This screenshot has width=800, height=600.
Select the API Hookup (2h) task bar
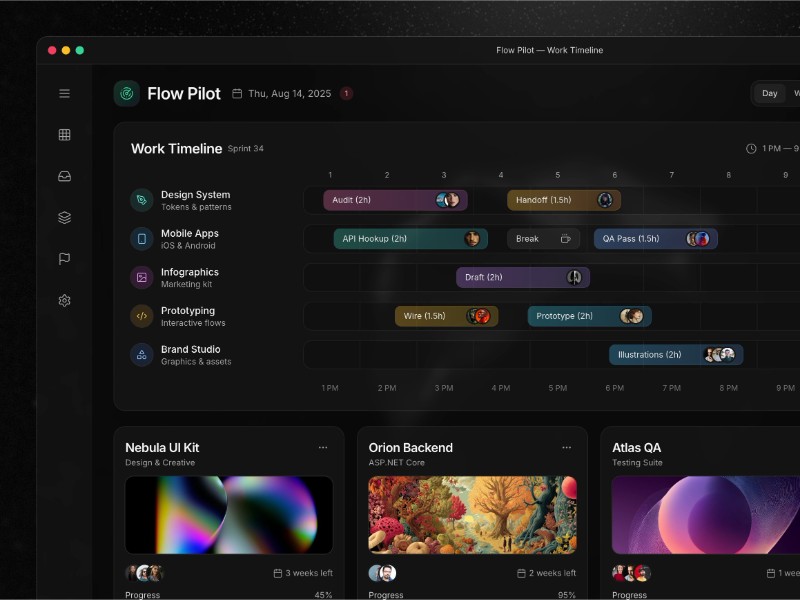pos(411,239)
